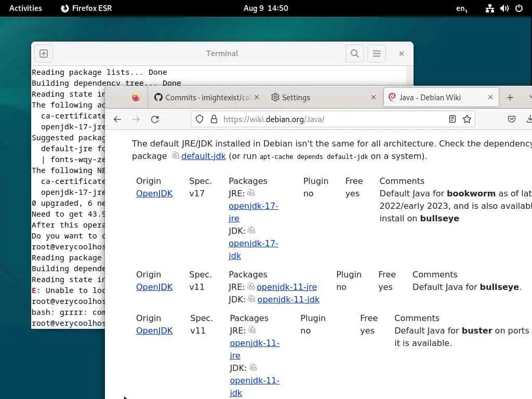Close the Commits GitHub tab

257,97
